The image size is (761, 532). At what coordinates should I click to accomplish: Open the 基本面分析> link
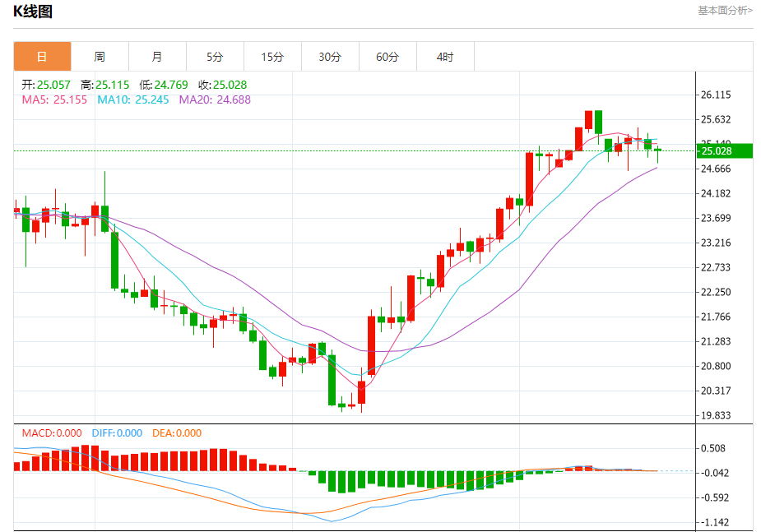click(x=725, y=11)
